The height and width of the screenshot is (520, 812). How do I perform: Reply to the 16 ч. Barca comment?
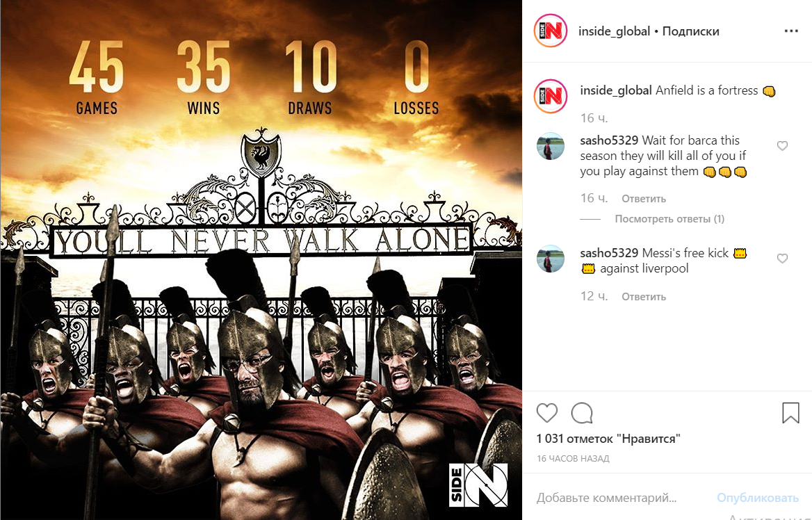pyautogui.click(x=644, y=199)
